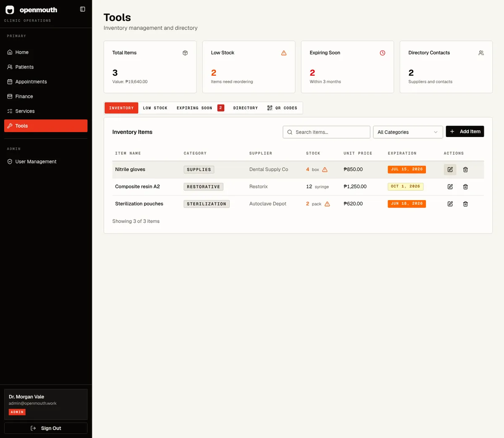The image size is (504, 438).
Task: Click the wrench icon of Tools menu
Action: 10,126
